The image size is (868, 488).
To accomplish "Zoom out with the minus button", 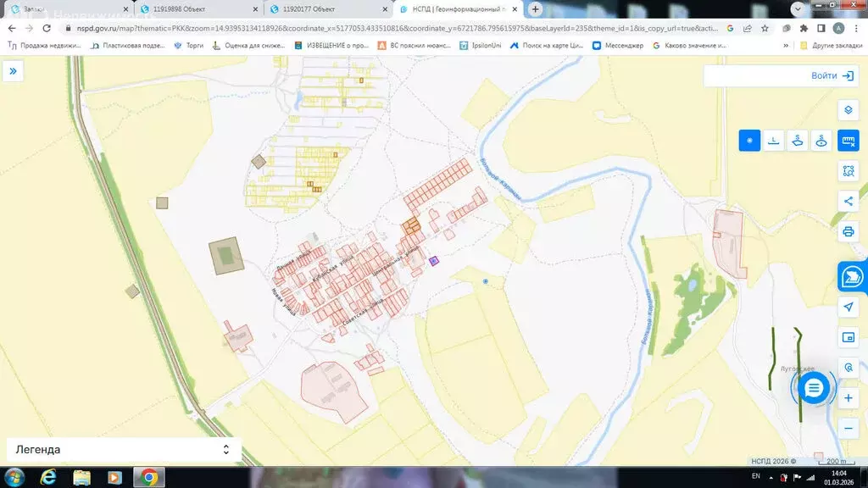I will tap(848, 429).
